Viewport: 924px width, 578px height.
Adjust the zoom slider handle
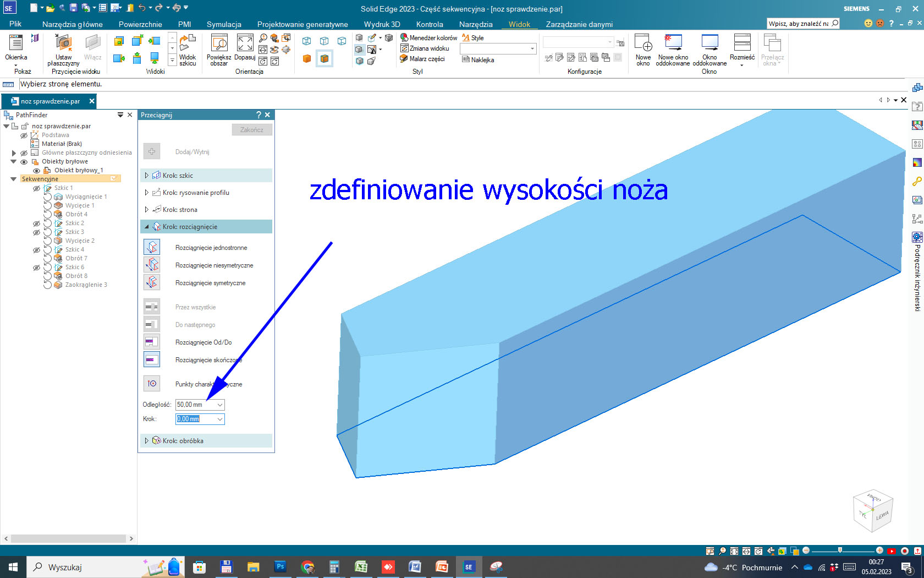(840, 550)
